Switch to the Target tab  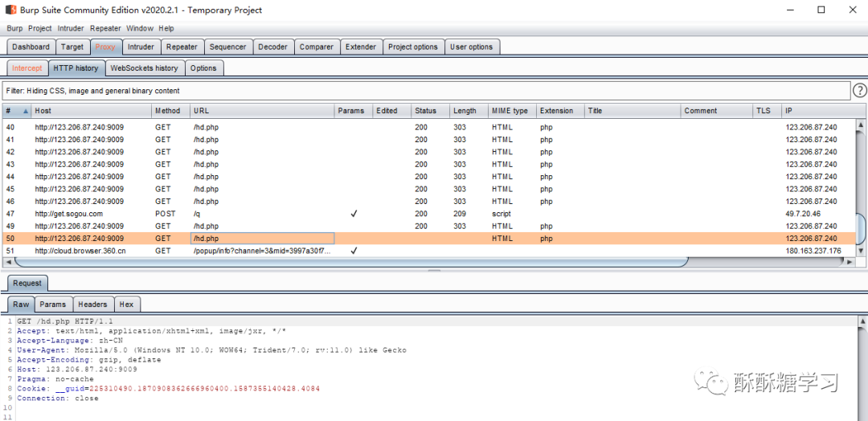[72, 47]
